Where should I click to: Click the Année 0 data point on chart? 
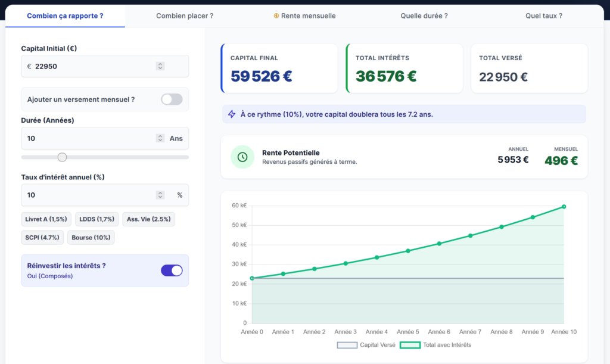pyautogui.click(x=252, y=278)
